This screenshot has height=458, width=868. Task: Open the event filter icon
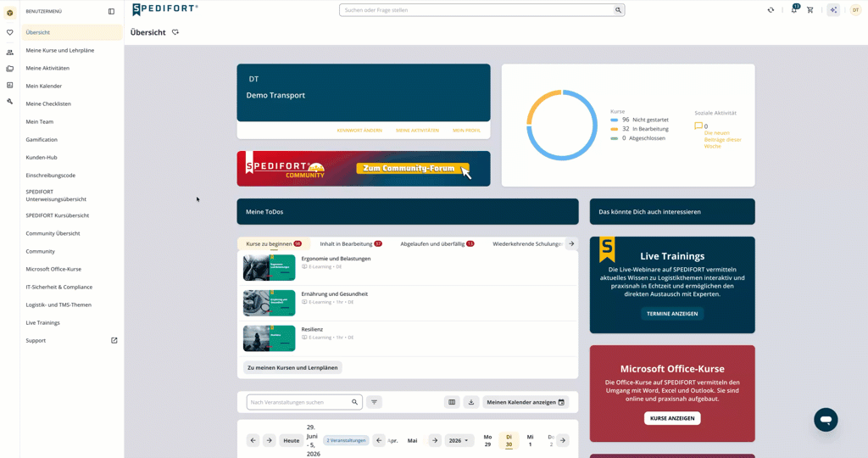tap(374, 402)
